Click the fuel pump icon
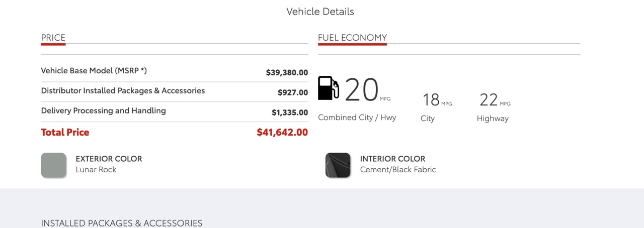 point(329,88)
